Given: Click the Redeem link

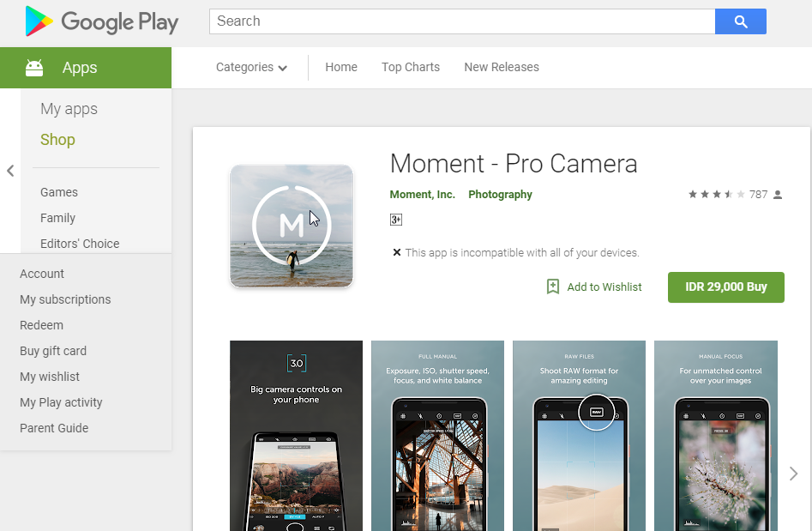Looking at the screenshot, I should click(x=41, y=325).
